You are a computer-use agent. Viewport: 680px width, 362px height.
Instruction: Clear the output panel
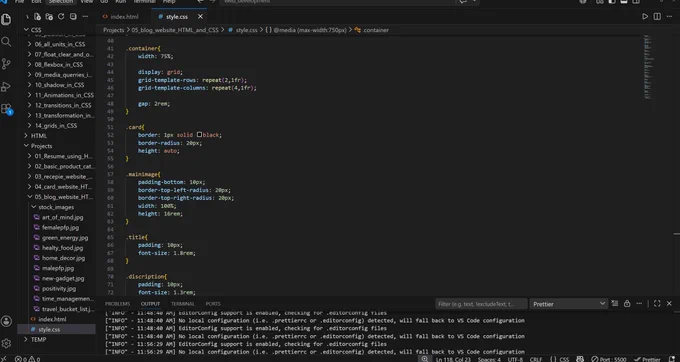[615, 303]
